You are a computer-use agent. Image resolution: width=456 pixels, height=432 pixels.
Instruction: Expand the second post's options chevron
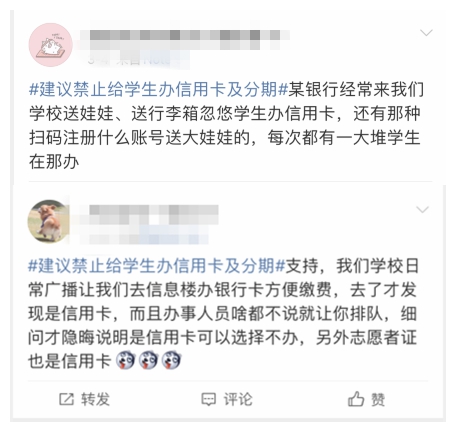coord(423,209)
